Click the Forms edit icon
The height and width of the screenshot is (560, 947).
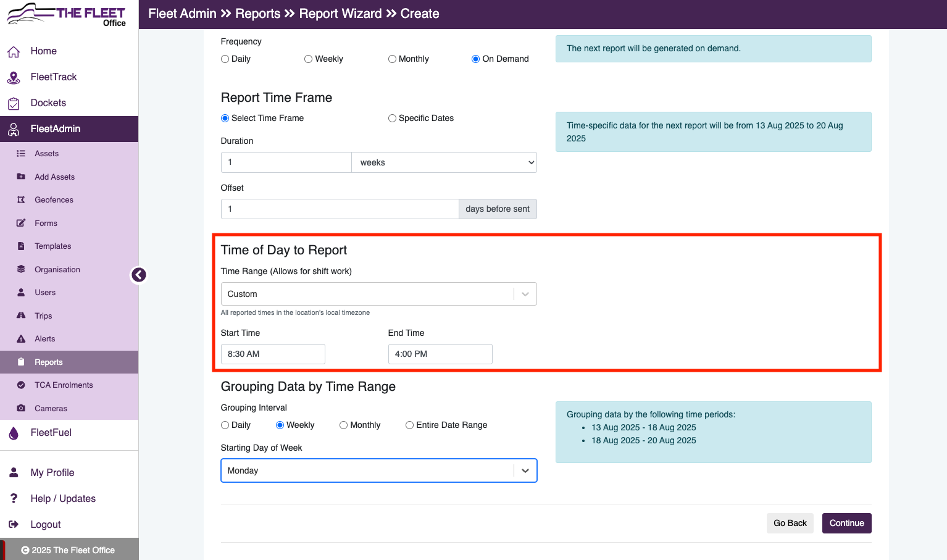(21, 223)
